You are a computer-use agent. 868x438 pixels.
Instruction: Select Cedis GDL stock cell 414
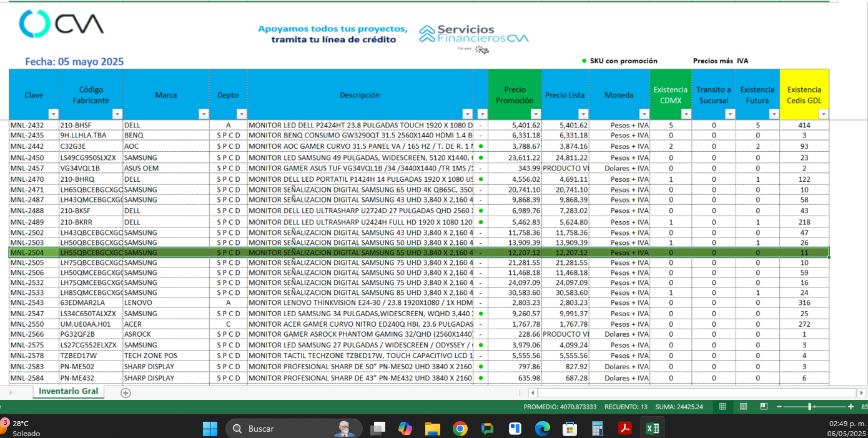click(x=804, y=126)
